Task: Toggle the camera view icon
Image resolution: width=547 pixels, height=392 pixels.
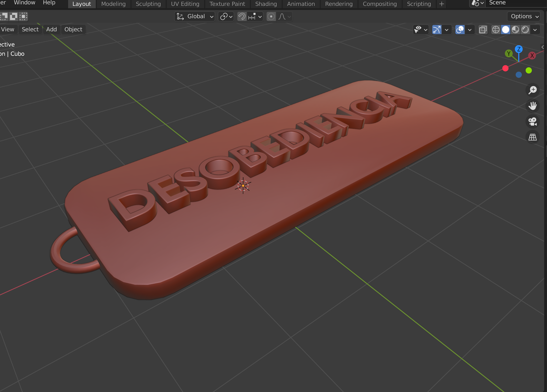Action: click(x=533, y=122)
